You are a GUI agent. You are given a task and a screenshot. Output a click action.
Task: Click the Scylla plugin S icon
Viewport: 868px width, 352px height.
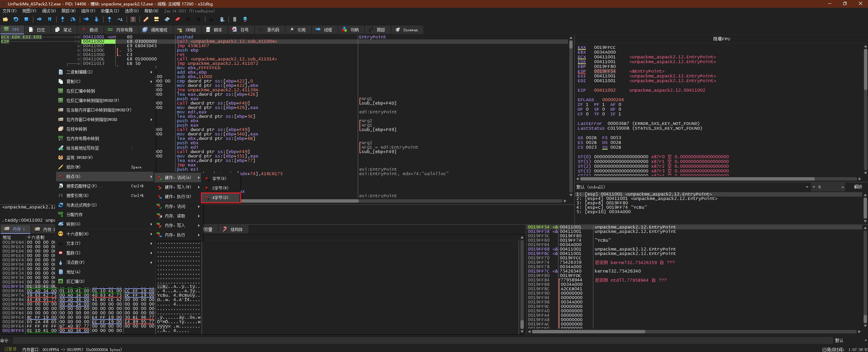[133, 19]
